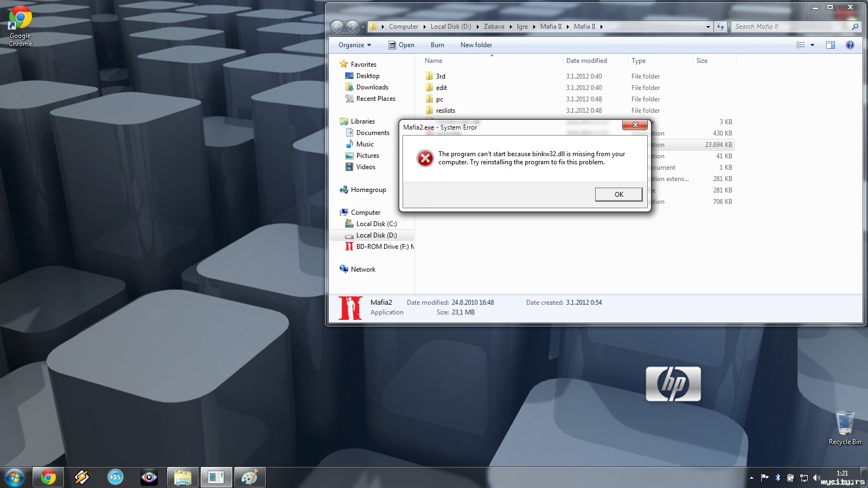Close the Mafia2.exe System Error dialog
Viewport: 868px width, 488px height.
click(x=635, y=125)
